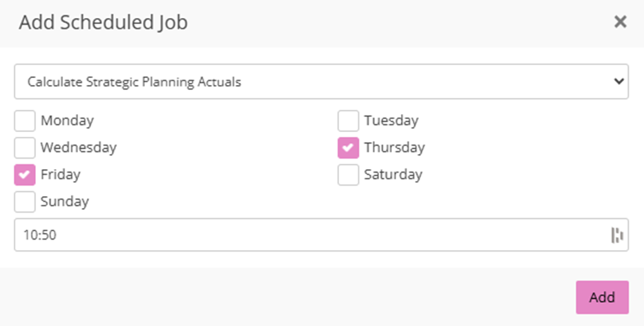Viewport: 644px width, 326px height.
Task: Open the time picker icon
Action: (616, 236)
